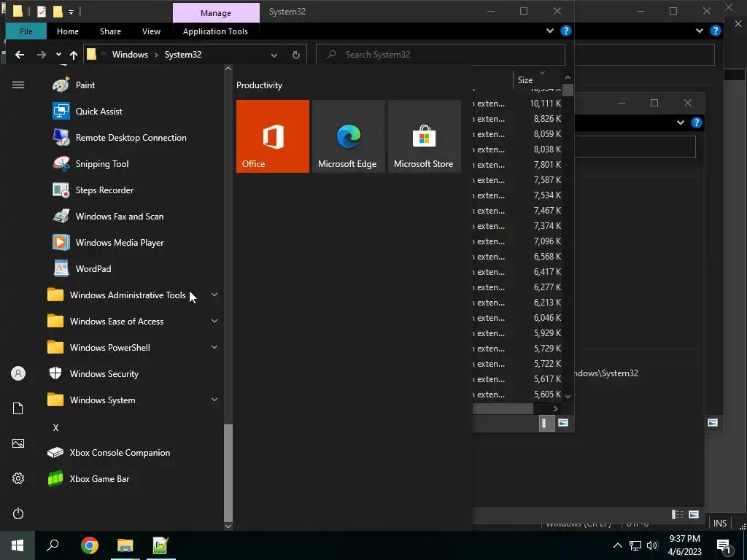Open the address bar history dropdown

click(274, 55)
